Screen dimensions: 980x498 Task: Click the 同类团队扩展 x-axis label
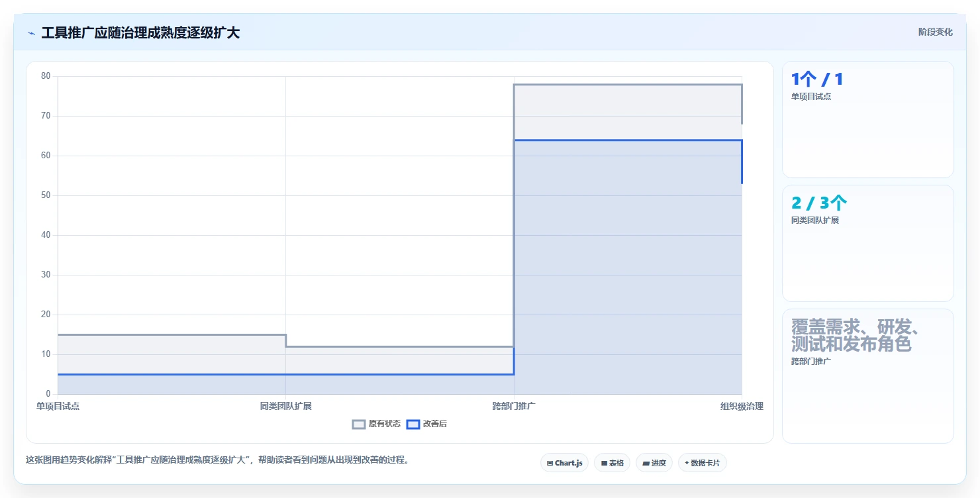click(x=286, y=406)
